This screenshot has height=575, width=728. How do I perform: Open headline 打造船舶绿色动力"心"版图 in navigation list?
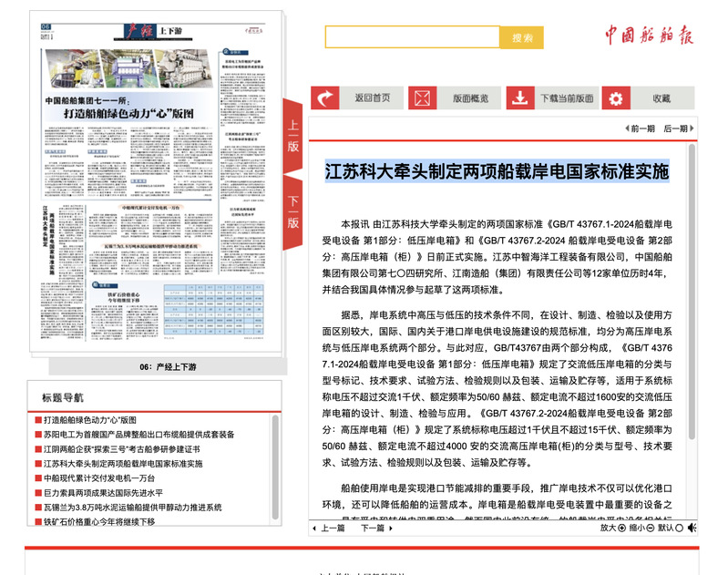[x=89, y=420]
